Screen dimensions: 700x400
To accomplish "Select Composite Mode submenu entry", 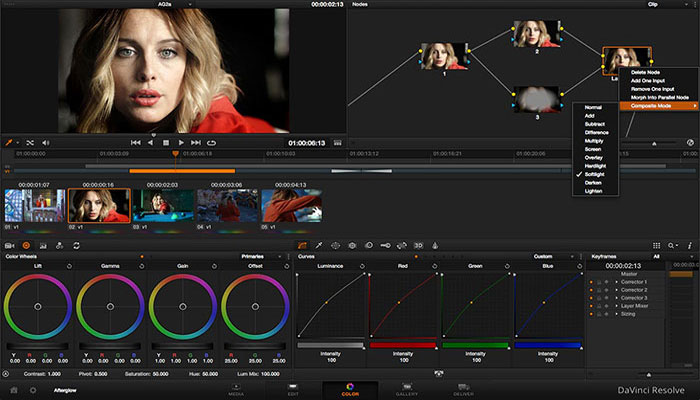I will tap(658, 106).
